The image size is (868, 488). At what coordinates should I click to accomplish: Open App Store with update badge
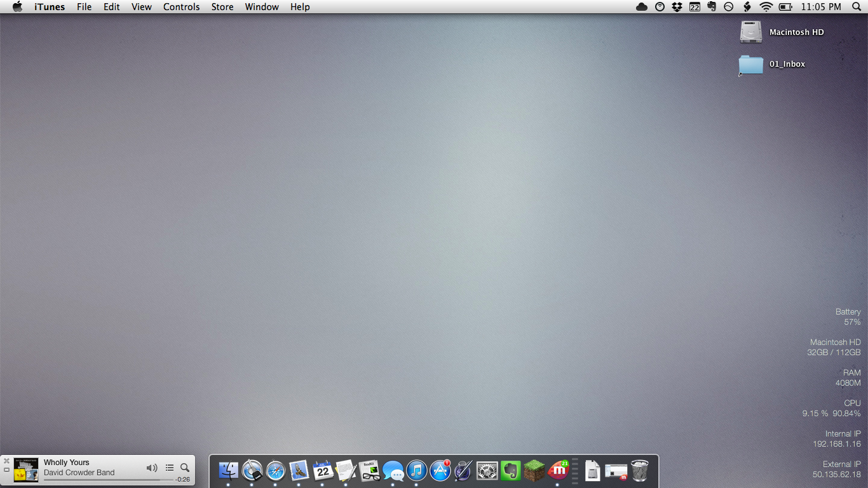[440, 471]
